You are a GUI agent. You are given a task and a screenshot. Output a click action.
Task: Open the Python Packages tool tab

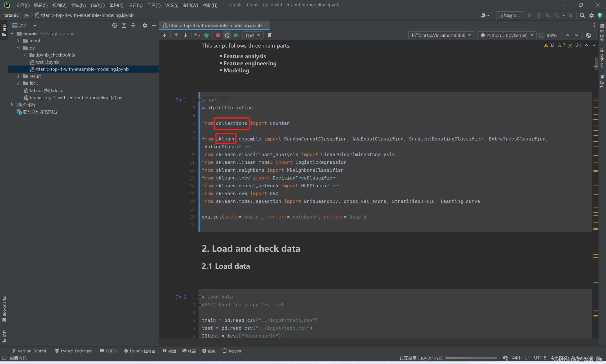73,351
